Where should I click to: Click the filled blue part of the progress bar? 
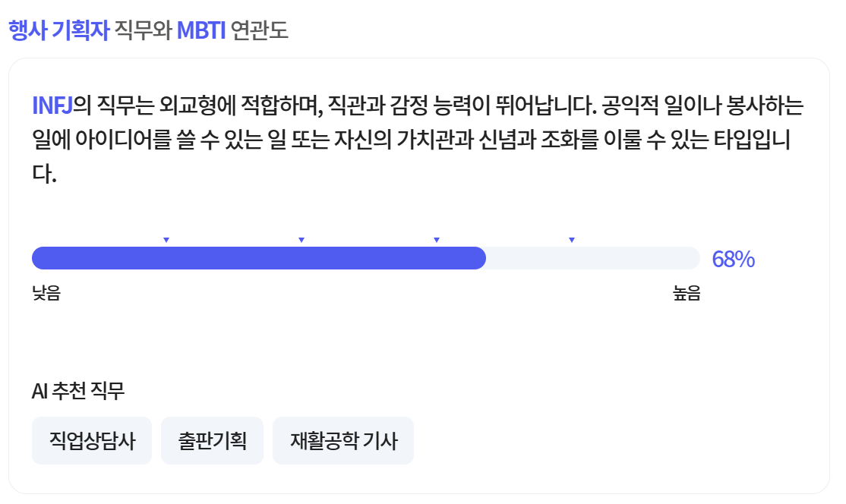pyautogui.click(x=258, y=258)
